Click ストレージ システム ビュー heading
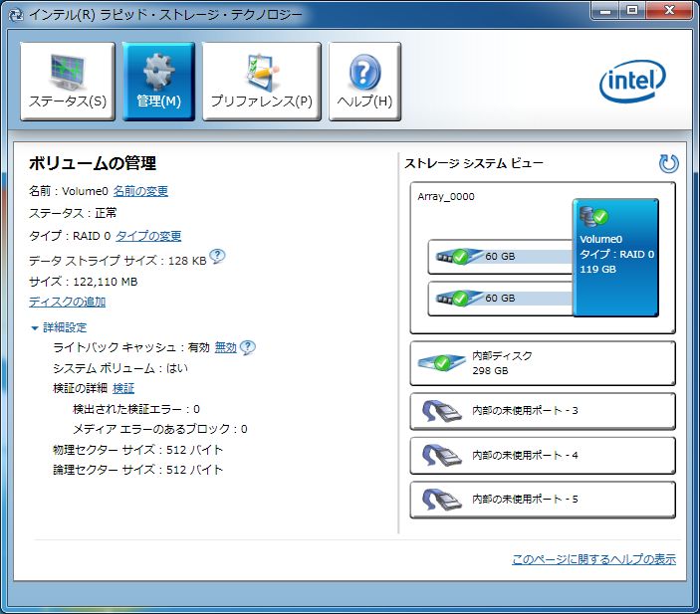This screenshot has width=700, height=614. pos(474,163)
